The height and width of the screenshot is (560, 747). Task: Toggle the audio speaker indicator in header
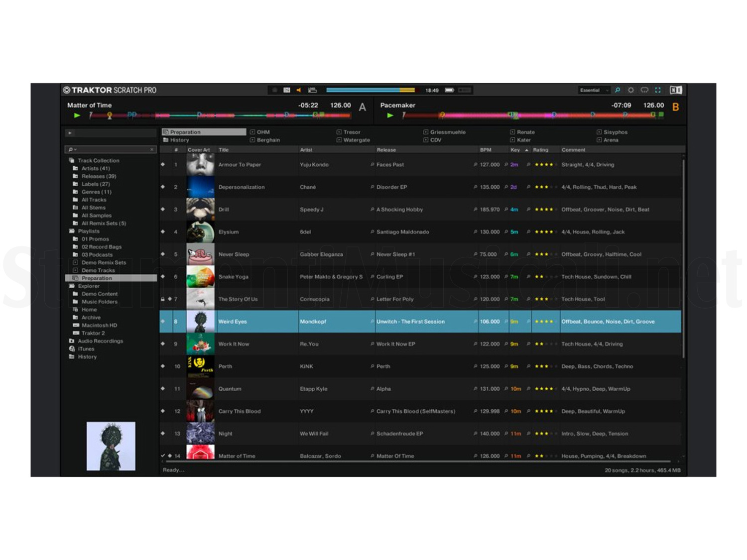(299, 90)
